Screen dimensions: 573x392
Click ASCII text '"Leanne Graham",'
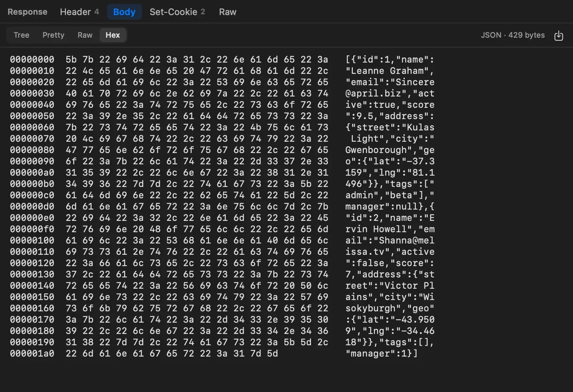click(x=390, y=71)
